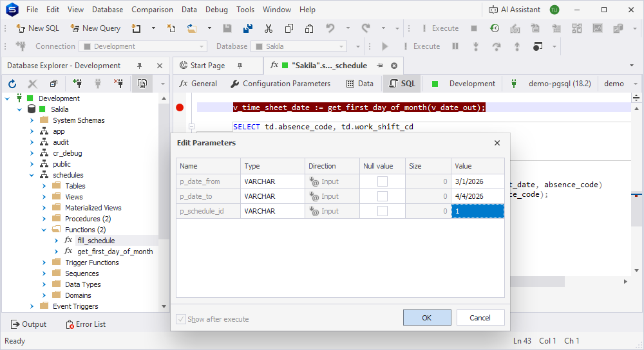The image size is (644, 350).
Task: Tick Null value checkbox for p_date_from
Action: tap(383, 181)
